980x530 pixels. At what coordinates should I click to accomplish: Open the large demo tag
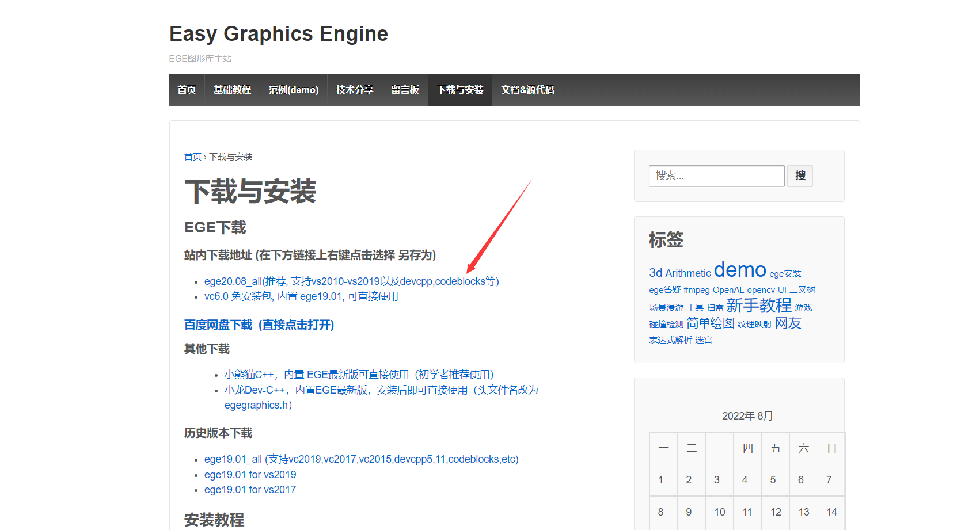pyautogui.click(x=740, y=270)
